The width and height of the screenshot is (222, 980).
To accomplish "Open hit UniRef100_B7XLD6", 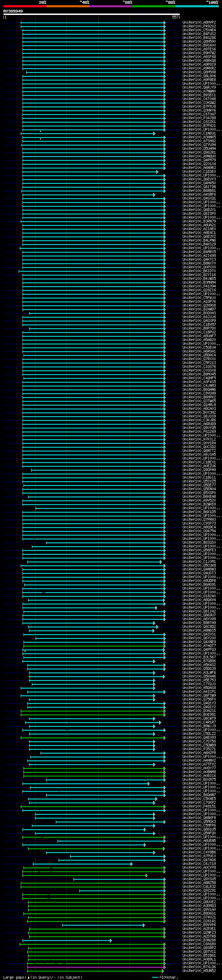I will click(x=199, y=967).
